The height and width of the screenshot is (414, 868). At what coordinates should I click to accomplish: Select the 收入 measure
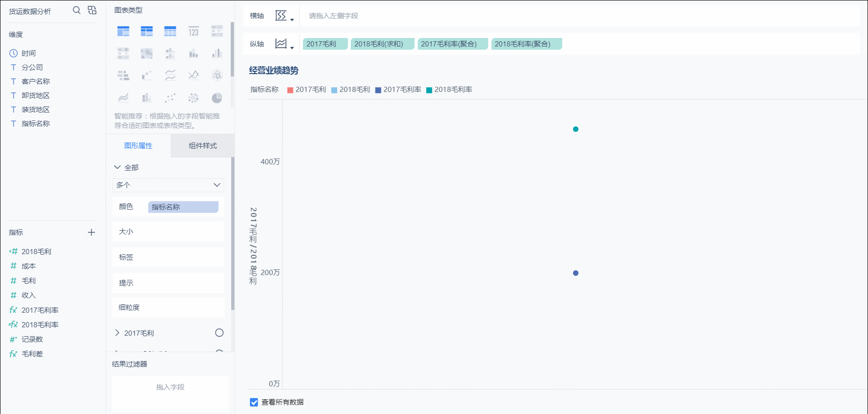(29, 295)
